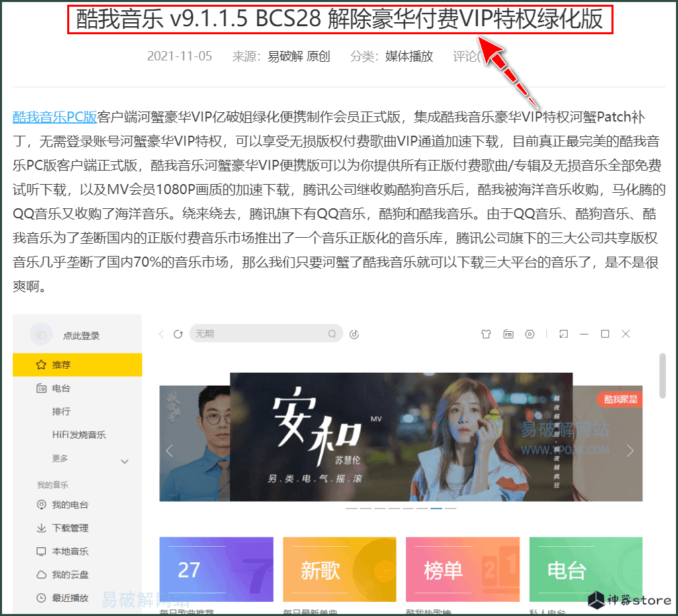This screenshot has width=678, height=616.
Task: Go back with the player's back arrow
Action: point(161,334)
